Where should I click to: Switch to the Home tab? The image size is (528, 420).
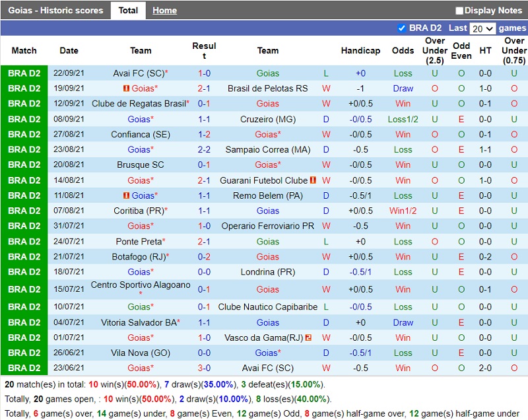coord(164,11)
